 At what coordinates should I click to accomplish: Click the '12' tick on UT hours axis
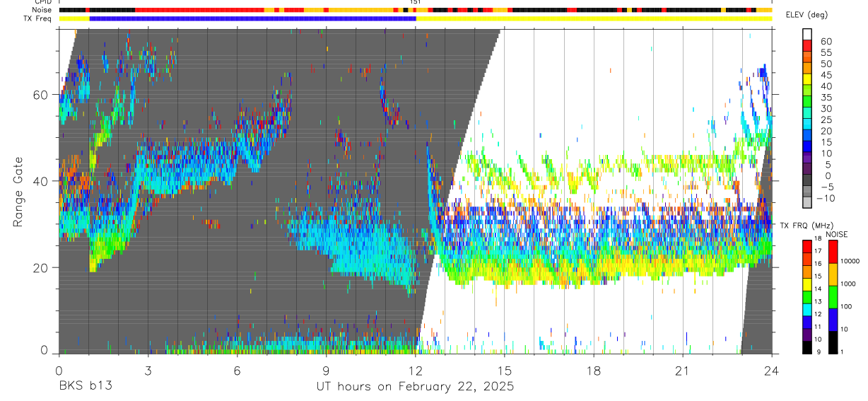point(415,371)
